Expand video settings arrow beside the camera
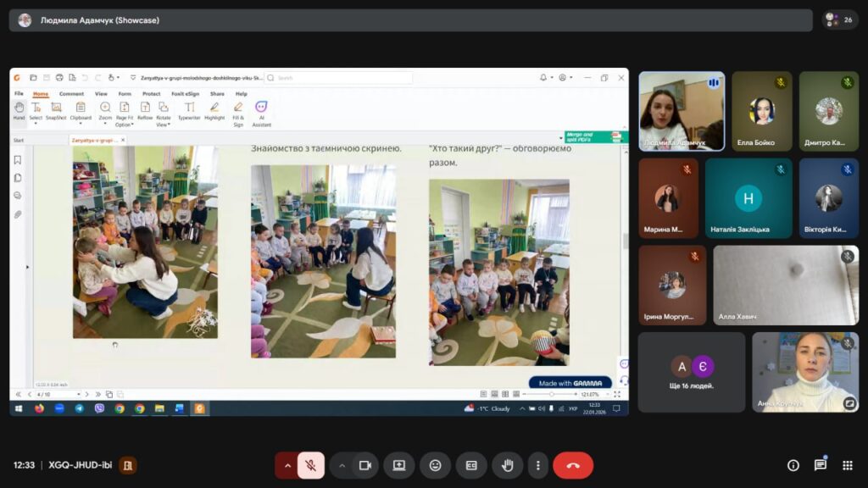This screenshot has height=488, width=868. [x=342, y=465]
